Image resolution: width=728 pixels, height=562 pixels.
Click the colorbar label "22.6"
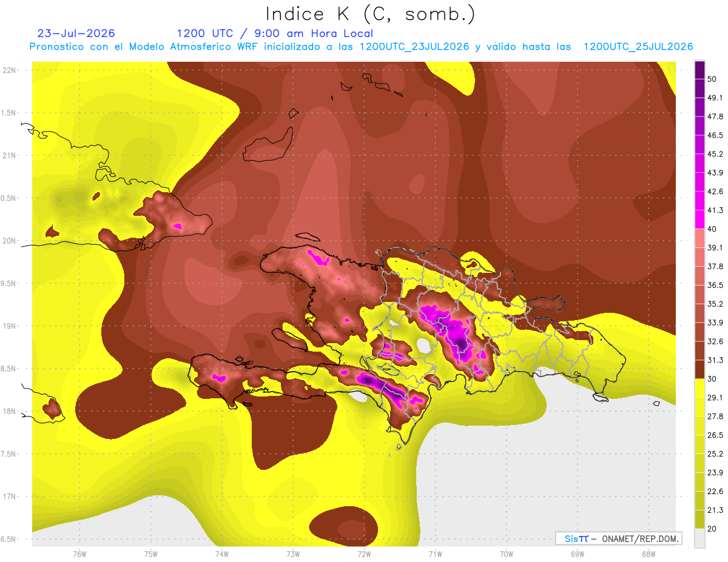pos(715,492)
